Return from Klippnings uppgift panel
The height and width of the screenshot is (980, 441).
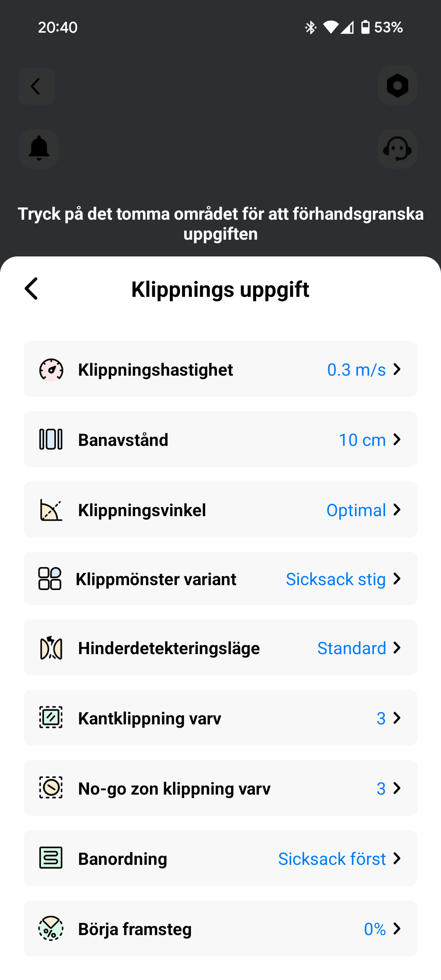click(x=31, y=289)
